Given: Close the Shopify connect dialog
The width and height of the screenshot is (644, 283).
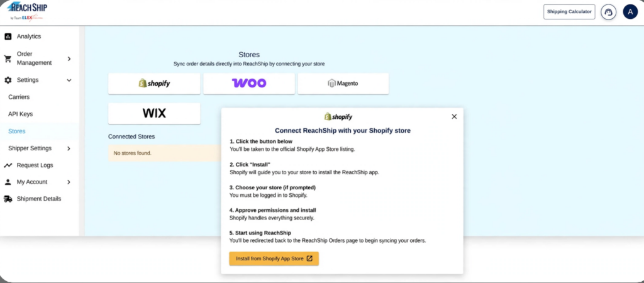Looking at the screenshot, I should pyautogui.click(x=454, y=116).
